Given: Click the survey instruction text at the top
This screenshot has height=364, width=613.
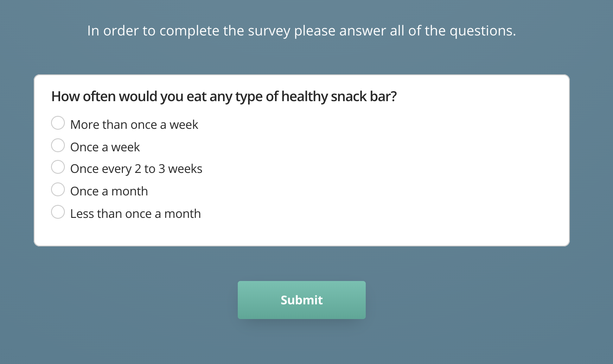Looking at the screenshot, I should [x=302, y=31].
